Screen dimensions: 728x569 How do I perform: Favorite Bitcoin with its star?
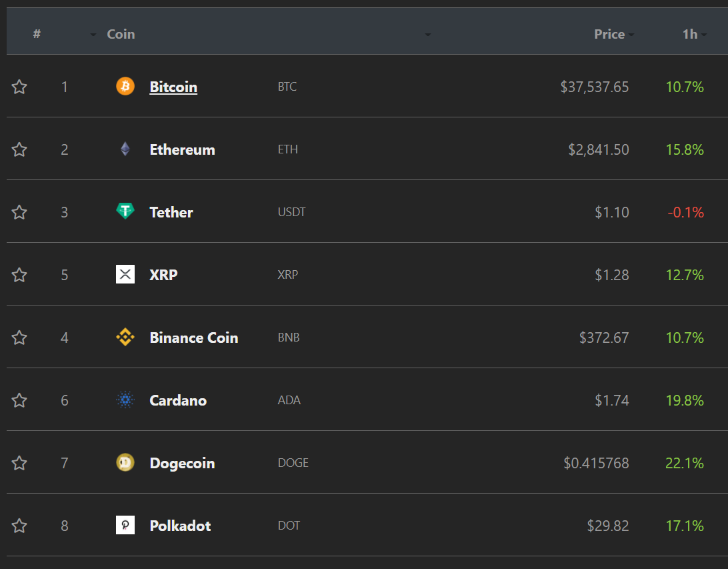point(19,87)
